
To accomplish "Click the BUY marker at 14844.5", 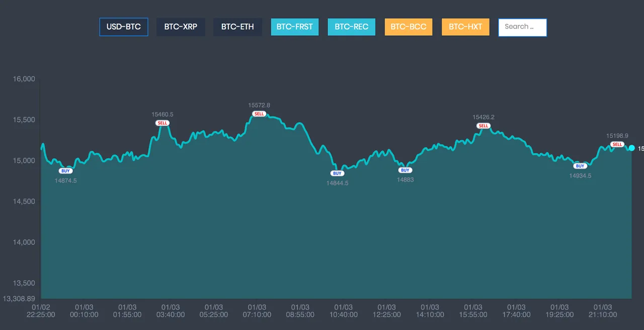I will tap(337, 173).
